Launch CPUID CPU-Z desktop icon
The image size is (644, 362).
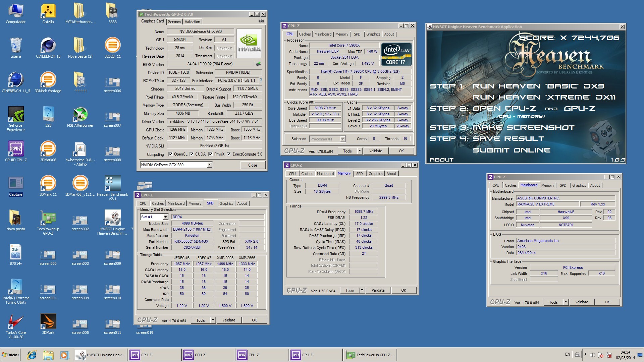point(16,151)
